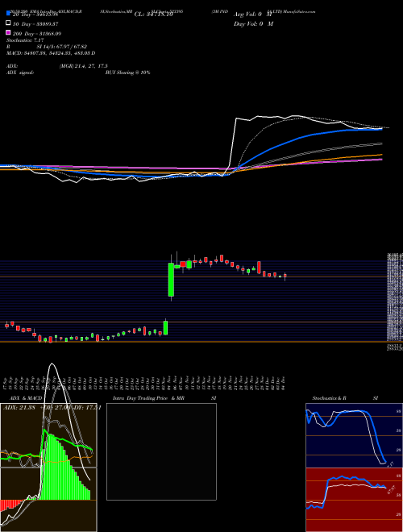Click the BUY Slowing @ 10% signal text
Image resolution: width=403 pixels, height=532 pixels.
point(127,73)
